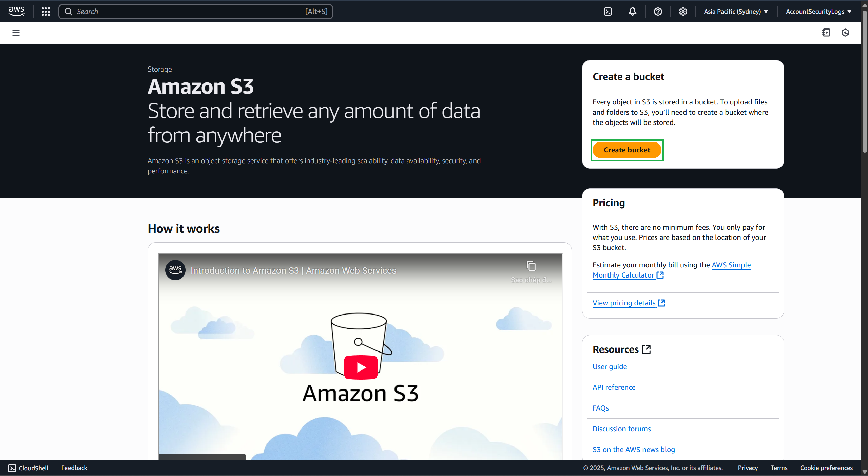Click the AWS logo to go home

(x=16, y=11)
